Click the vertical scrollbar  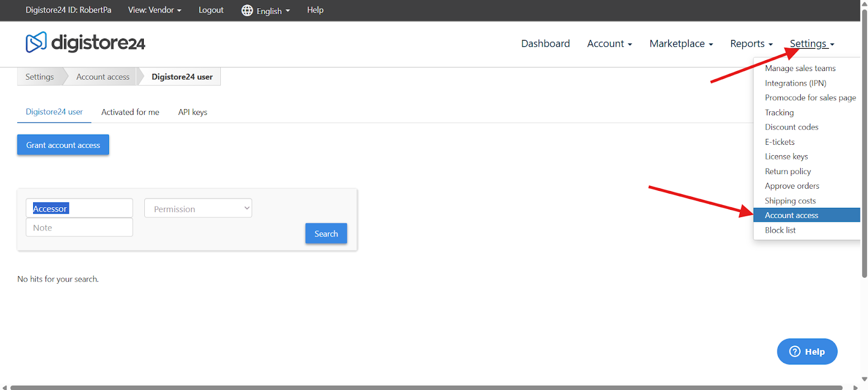(864, 143)
